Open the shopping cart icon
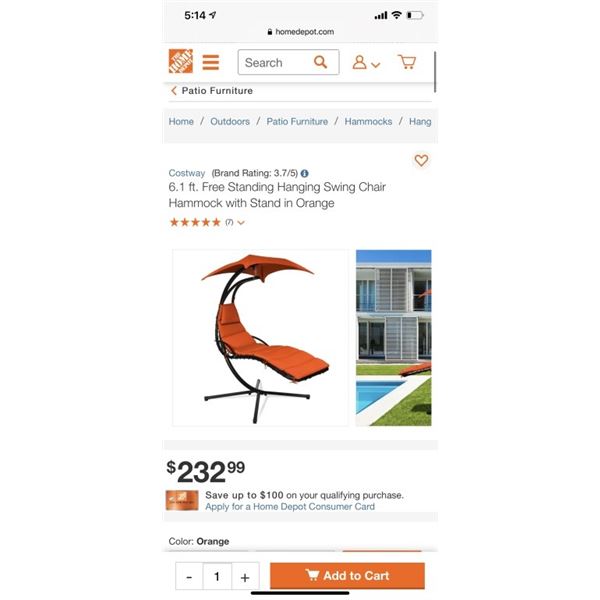This screenshot has height=600, width=600. coord(407,62)
